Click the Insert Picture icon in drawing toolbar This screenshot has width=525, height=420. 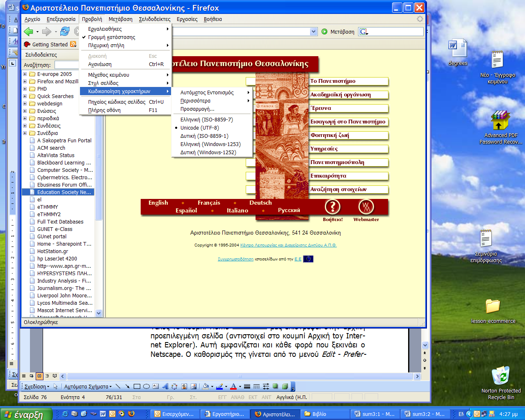tap(193, 386)
